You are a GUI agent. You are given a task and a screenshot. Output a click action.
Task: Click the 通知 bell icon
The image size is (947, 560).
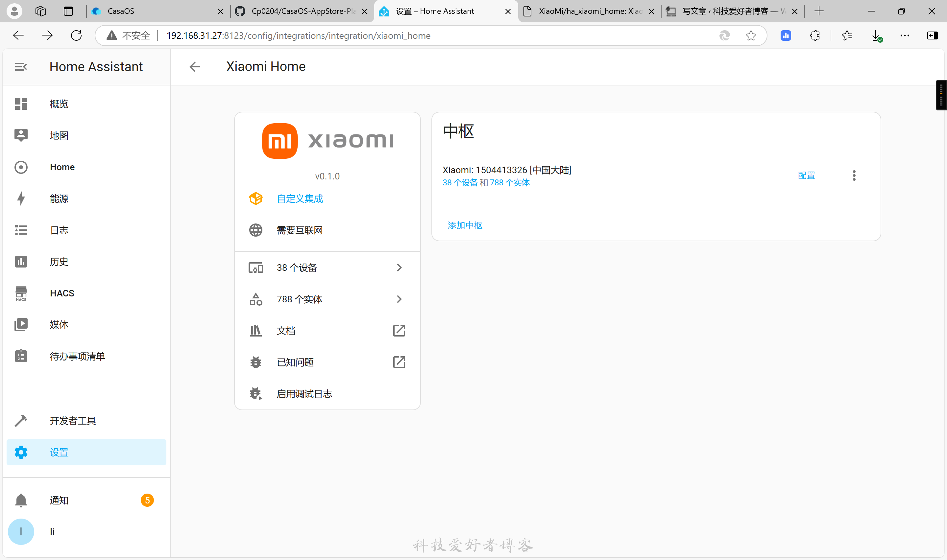(21, 501)
